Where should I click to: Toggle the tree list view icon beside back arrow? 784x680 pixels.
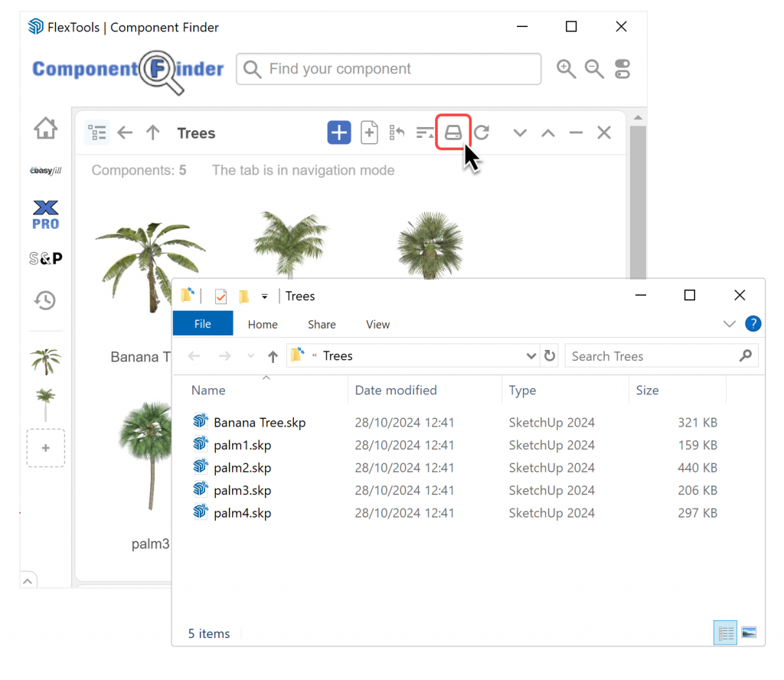point(97,133)
